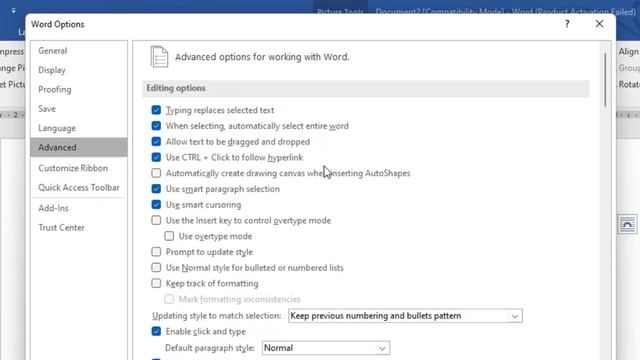Screen dimensions: 640x360
Task: Toggle Use CTRL + Click to follow hyperlink
Action: click(156, 158)
